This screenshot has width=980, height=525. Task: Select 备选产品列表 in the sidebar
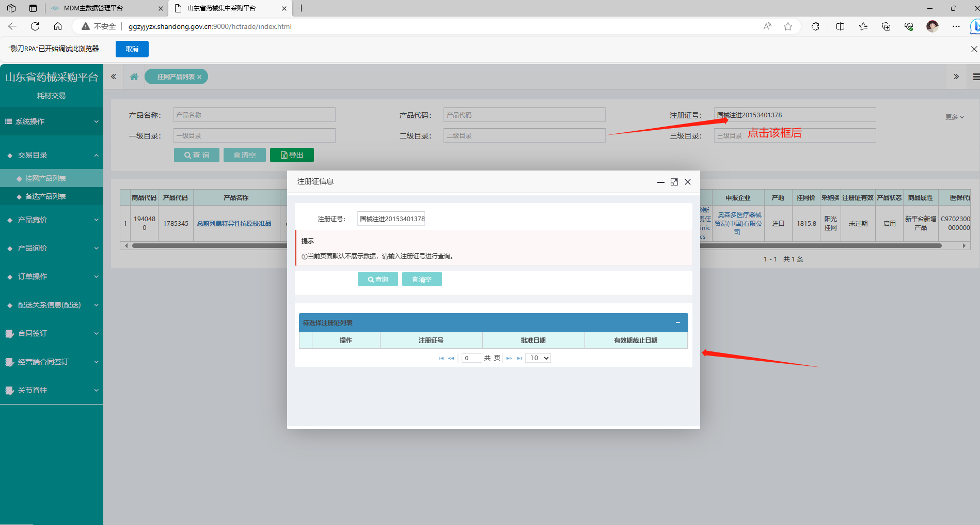pyautogui.click(x=52, y=196)
